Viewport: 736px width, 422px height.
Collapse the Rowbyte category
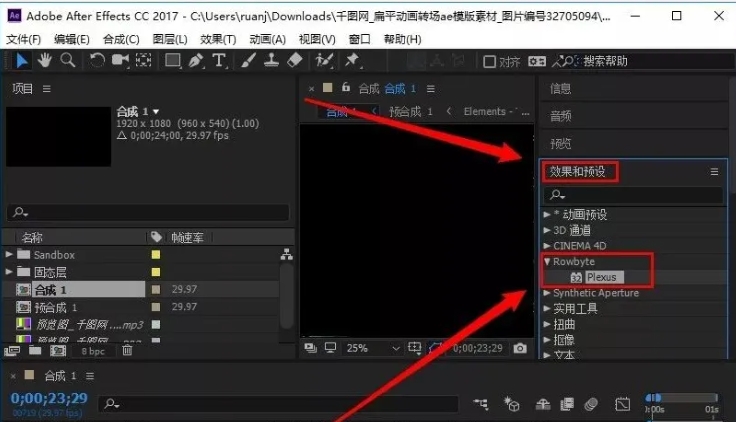pos(547,261)
